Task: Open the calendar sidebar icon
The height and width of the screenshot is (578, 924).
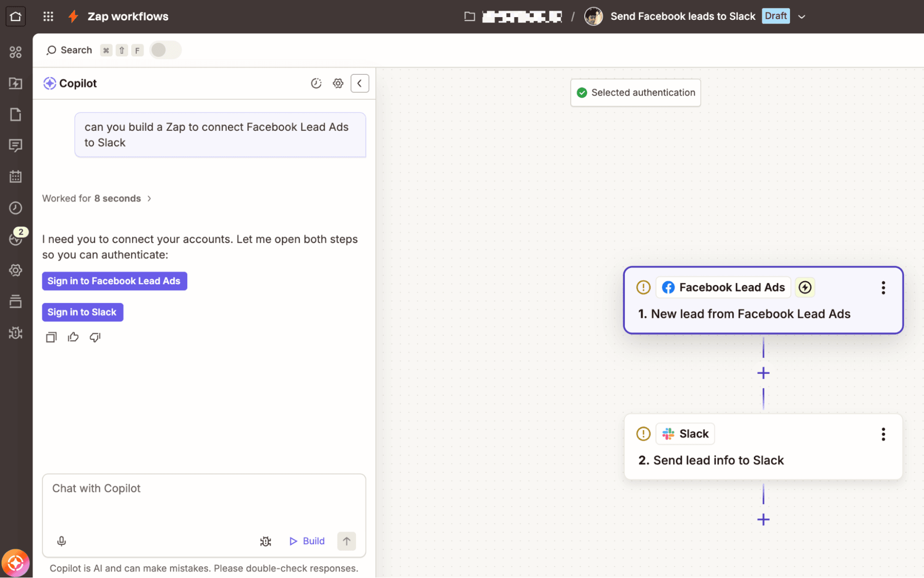Action: [16, 176]
